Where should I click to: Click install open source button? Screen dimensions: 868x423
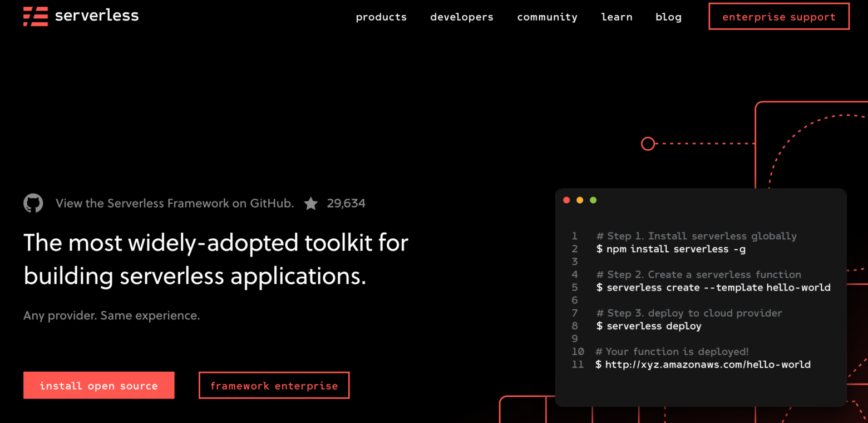click(x=99, y=385)
